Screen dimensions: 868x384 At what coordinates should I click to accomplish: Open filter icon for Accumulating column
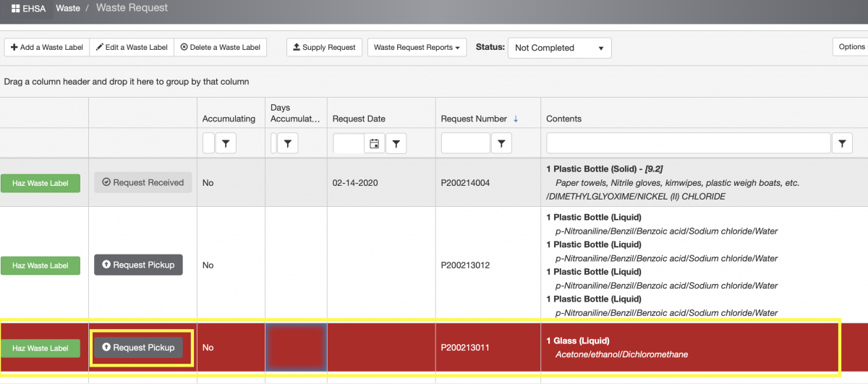pos(226,144)
